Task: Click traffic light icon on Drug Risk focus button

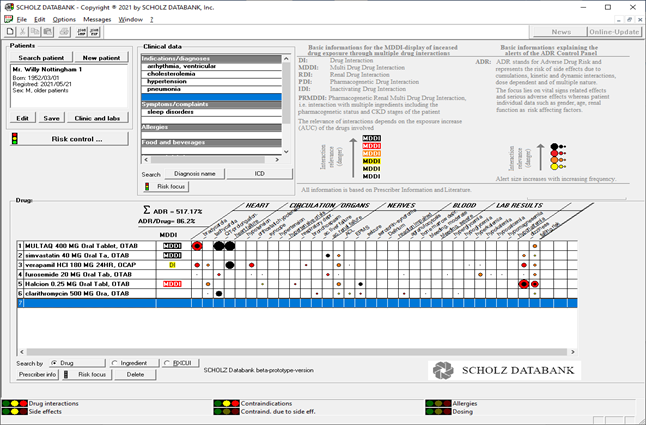Action: click(x=66, y=374)
